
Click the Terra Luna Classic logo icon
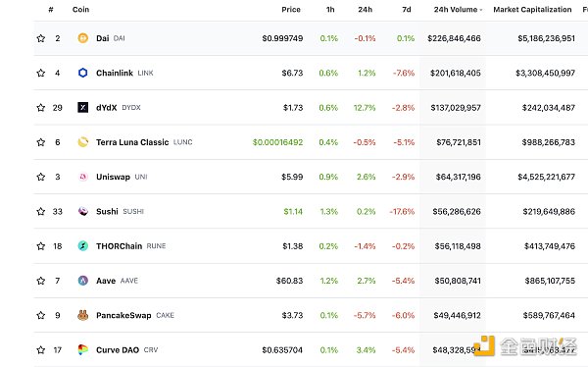click(83, 142)
